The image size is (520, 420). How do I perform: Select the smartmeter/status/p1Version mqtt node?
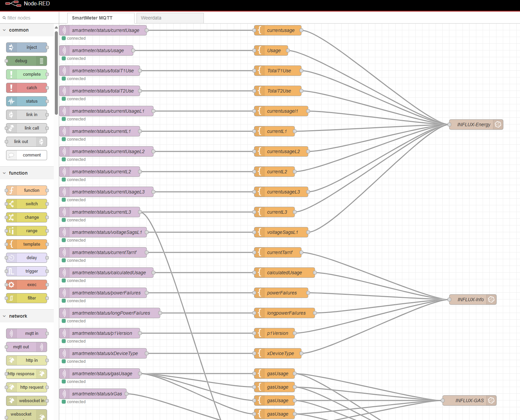coord(100,333)
